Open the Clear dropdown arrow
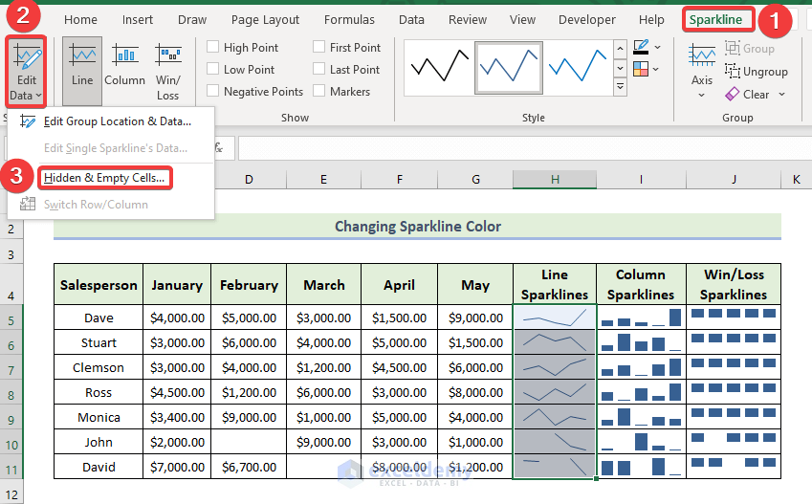 pyautogui.click(x=781, y=95)
